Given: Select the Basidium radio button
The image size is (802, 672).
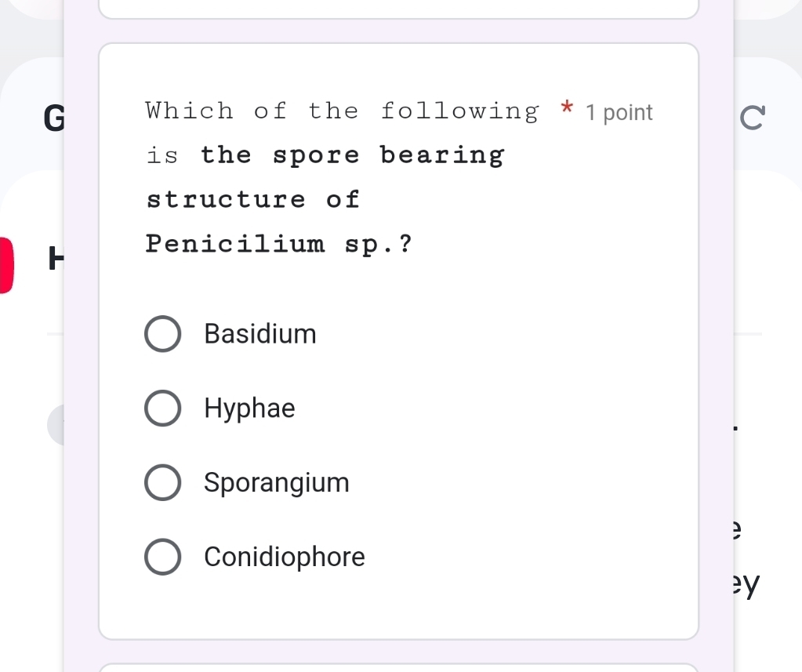Looking at the screenshot, I should [162, 334].
